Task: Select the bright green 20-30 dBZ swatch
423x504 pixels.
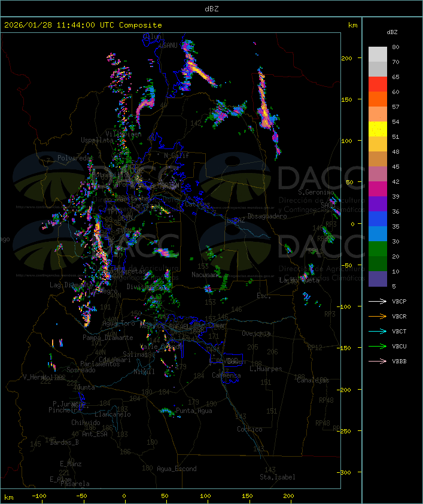Action: coord(378,249)
